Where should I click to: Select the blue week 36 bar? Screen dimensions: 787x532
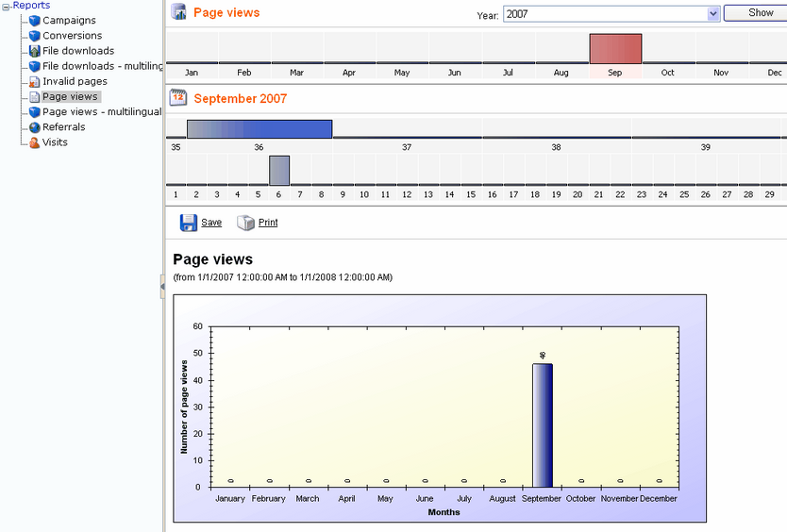[x=260, y=129]
